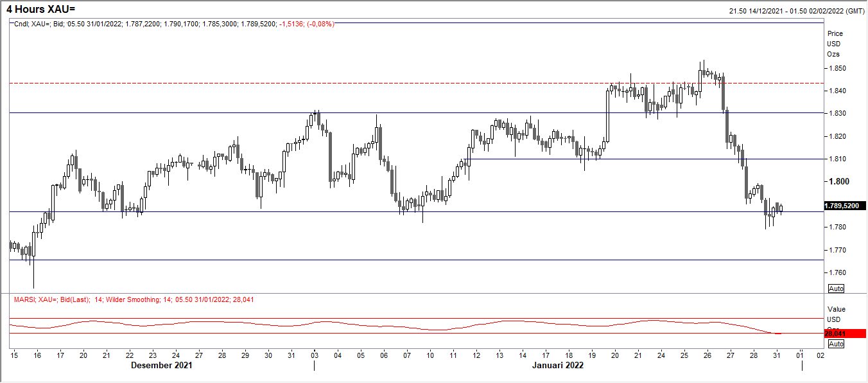The image size is (868, 383).
Task: Click the Auto scale button in MARSI panel
Action: pos(837,344)
